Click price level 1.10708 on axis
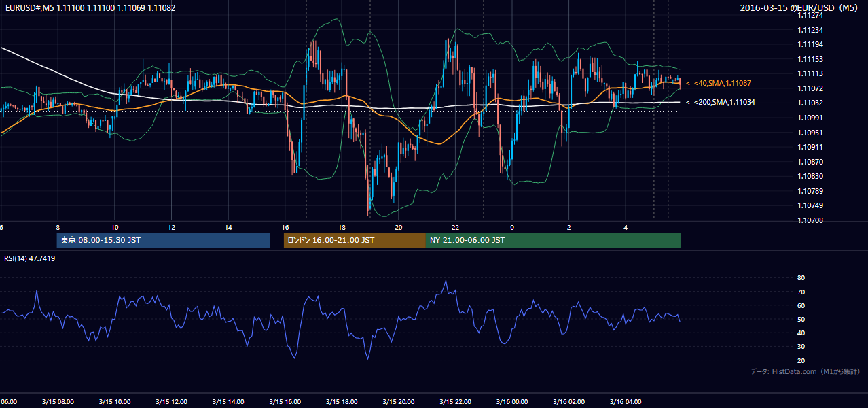The height and width of the screenshot is (408, 868). [810, 220]
